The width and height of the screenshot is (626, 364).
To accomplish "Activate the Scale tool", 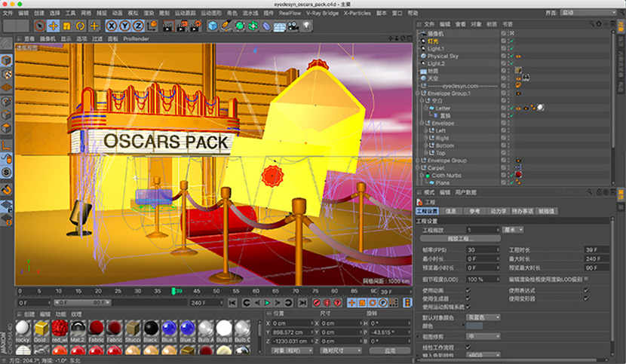I will click(x=66, y=26).
